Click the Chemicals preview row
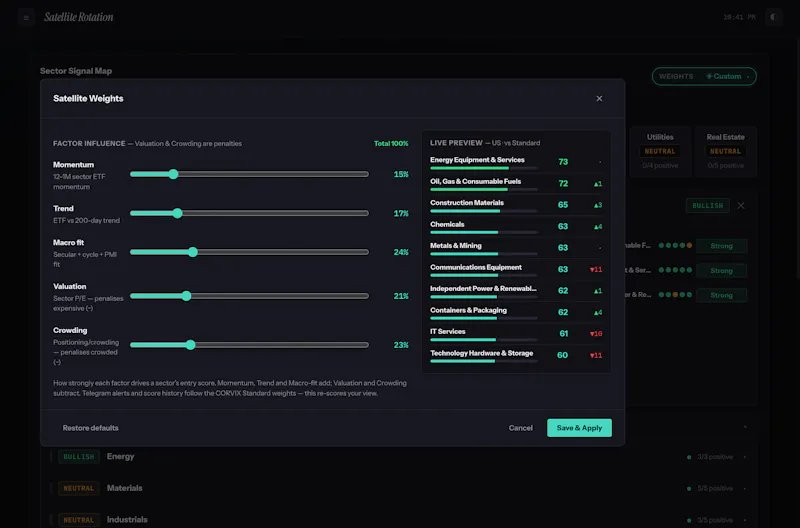The height and width of the screenshot is (528, 800). pos(516,227)
